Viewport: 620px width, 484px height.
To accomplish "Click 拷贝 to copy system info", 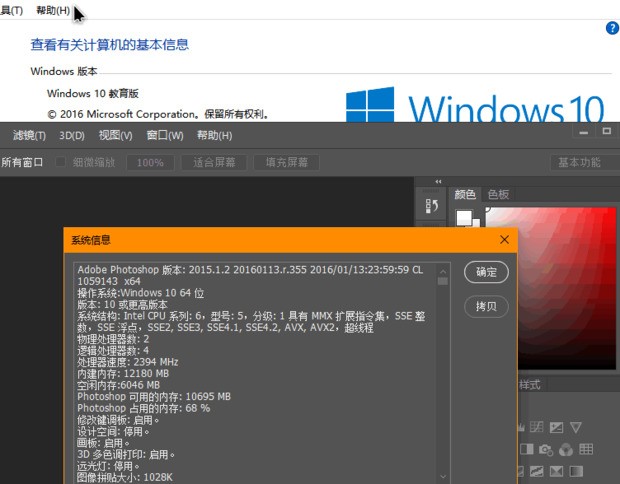I will tap(486, 306).
